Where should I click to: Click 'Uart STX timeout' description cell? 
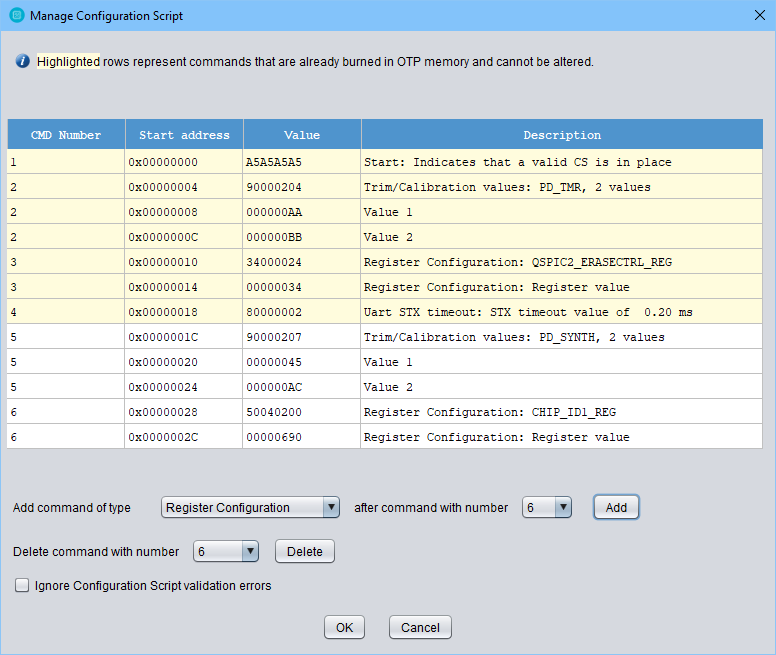click(x=562, y=312)
